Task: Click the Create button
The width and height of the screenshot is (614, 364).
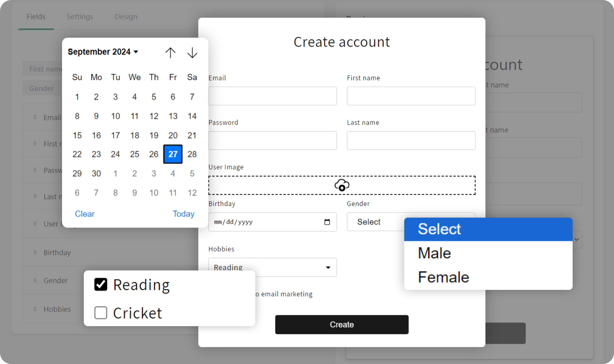Action: [342, 324]
